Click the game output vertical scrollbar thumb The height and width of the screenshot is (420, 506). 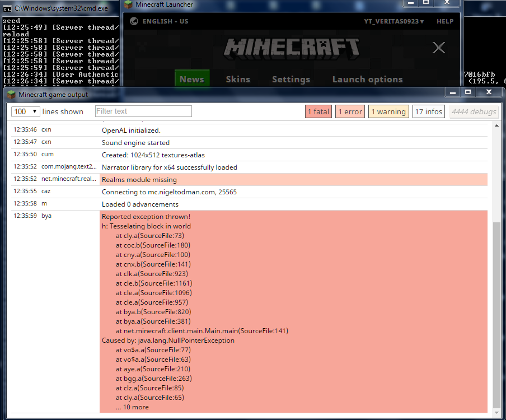coord(496,315)
